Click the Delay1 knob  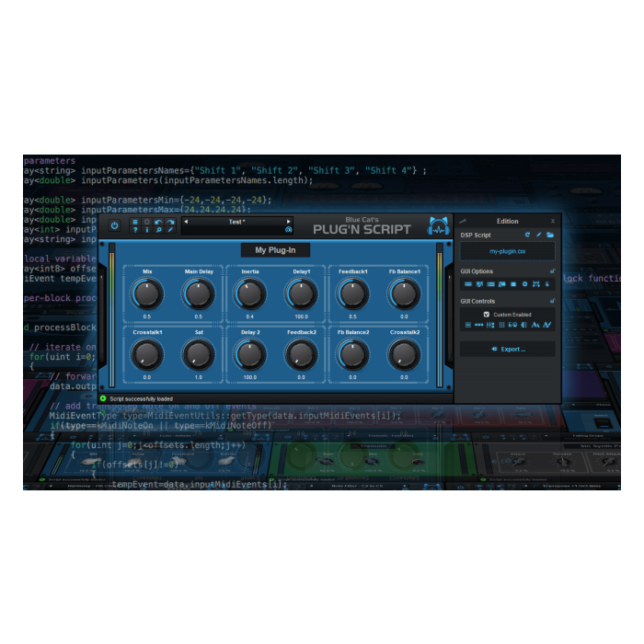pyautogui.click(x=301, y=293)
